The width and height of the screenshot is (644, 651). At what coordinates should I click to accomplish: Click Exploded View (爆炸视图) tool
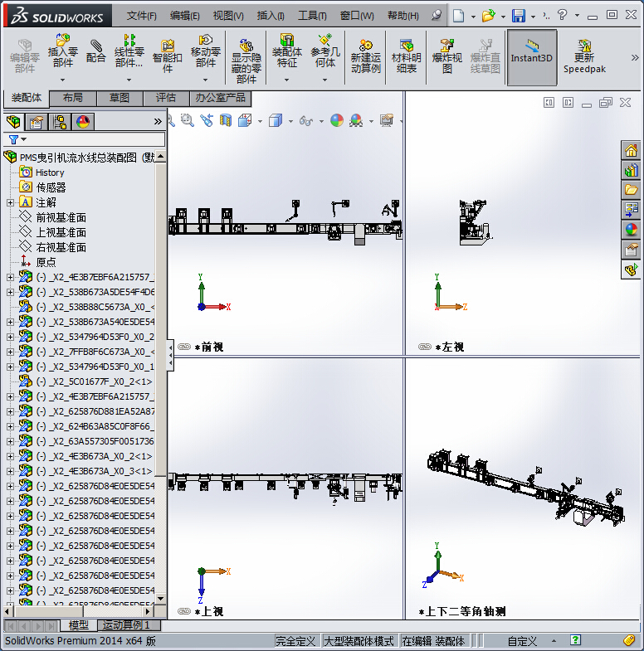tap(447, 56)
